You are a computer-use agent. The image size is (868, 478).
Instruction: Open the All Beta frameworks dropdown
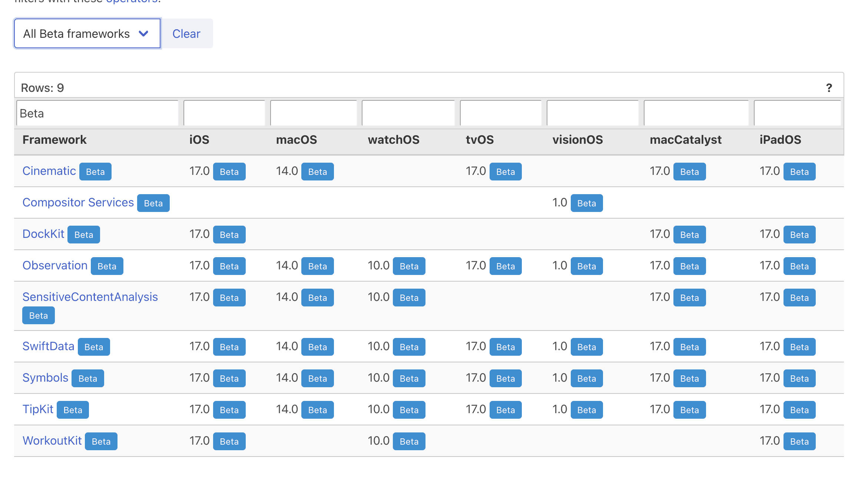pyautogui.click(x=87, y=34)
